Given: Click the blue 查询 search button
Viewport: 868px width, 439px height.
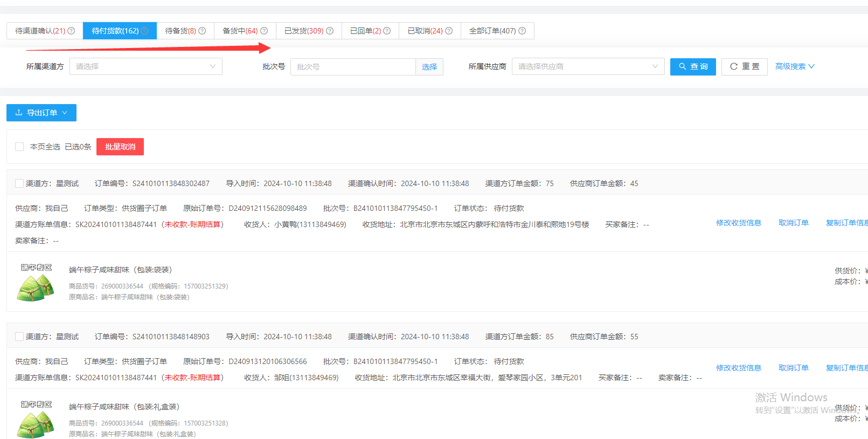Looking at the screenshot, I should [x=692, y=66].
